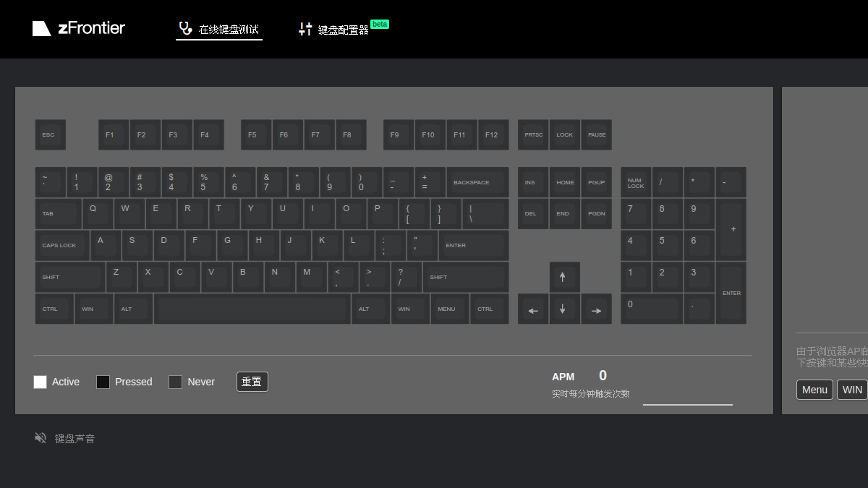
Task: Click the stethoscope icon in navigation
Action: coord(185,29)
